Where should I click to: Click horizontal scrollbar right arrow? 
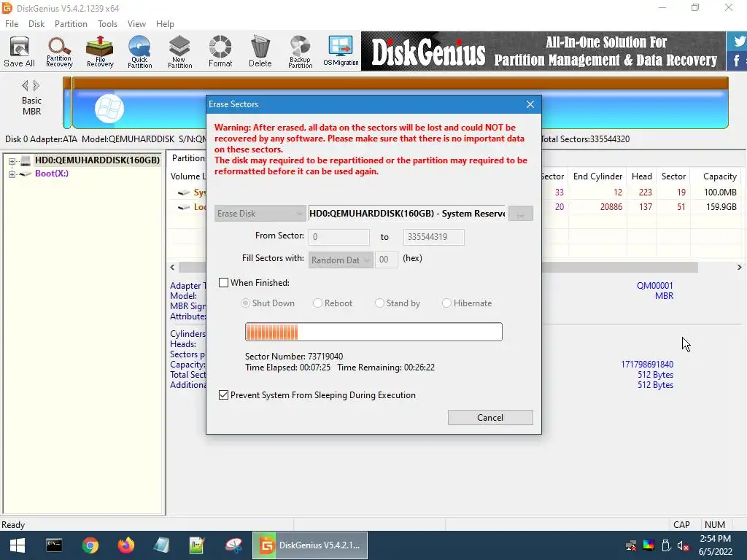740,268
